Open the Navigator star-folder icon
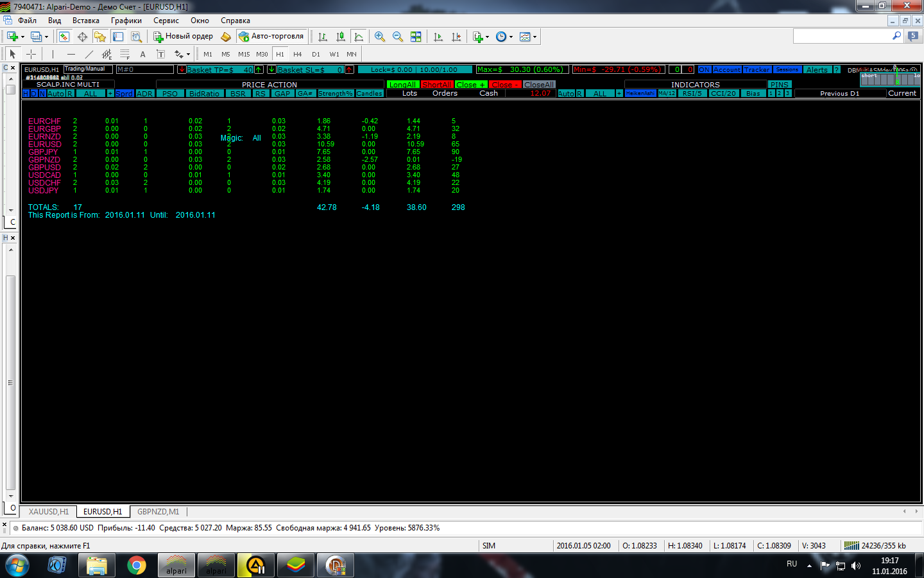The image size is (924, 578). [x=100, y=37]
